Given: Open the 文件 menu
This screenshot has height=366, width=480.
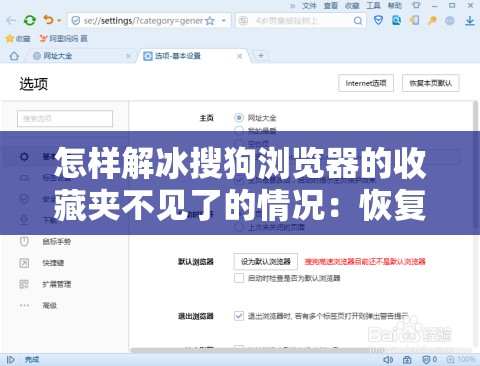Looking at the screenshot, I should 309,6.
